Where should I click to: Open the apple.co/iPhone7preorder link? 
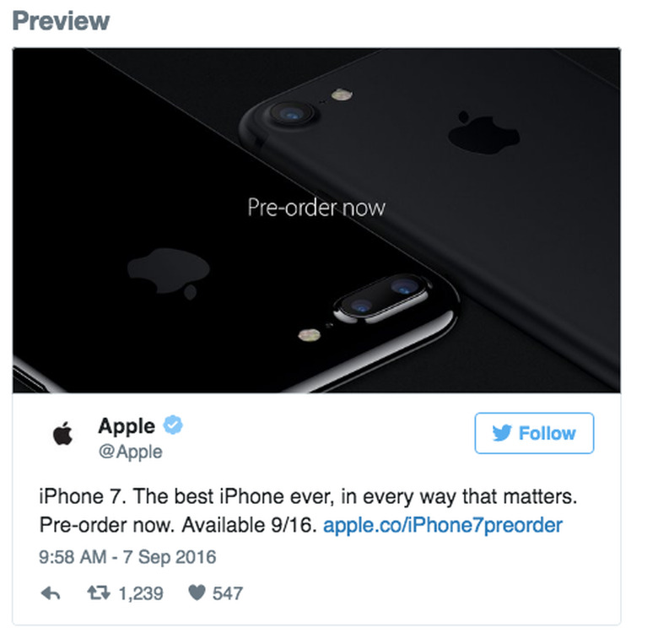pos(443,525)
